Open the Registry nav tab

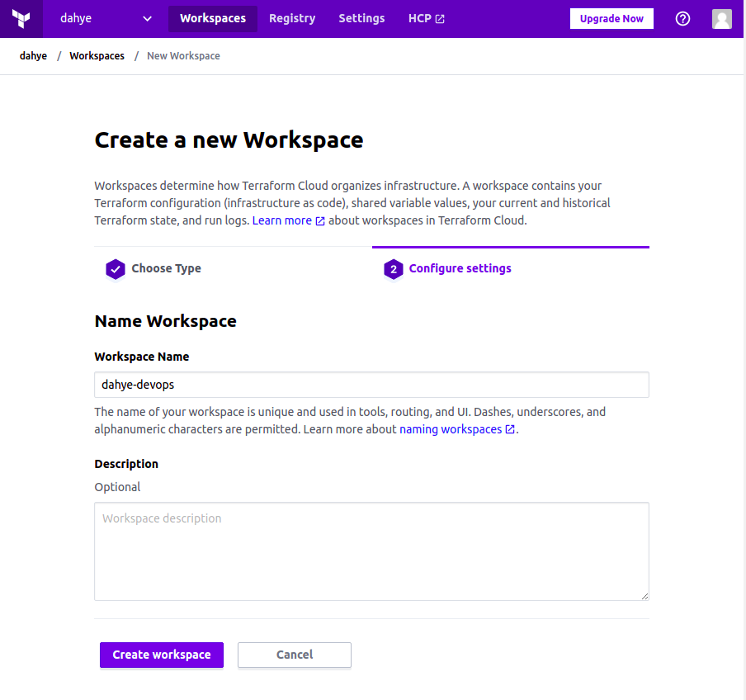292,18
